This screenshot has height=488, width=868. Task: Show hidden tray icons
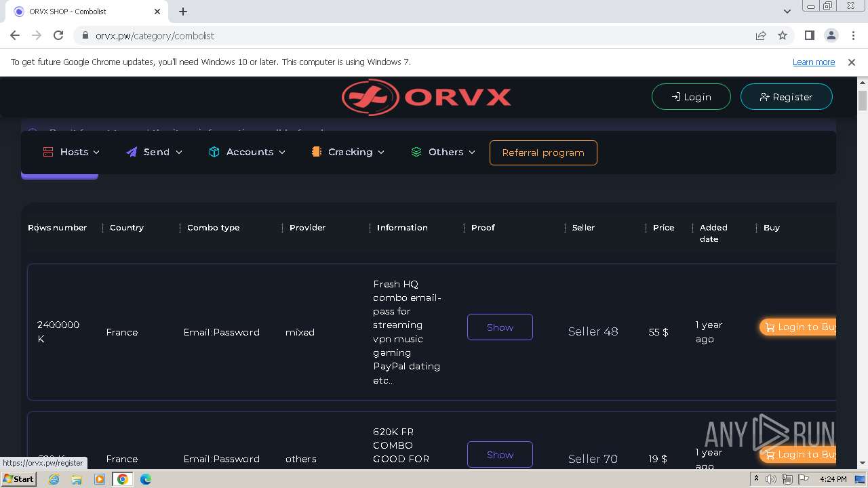(756, 479)
